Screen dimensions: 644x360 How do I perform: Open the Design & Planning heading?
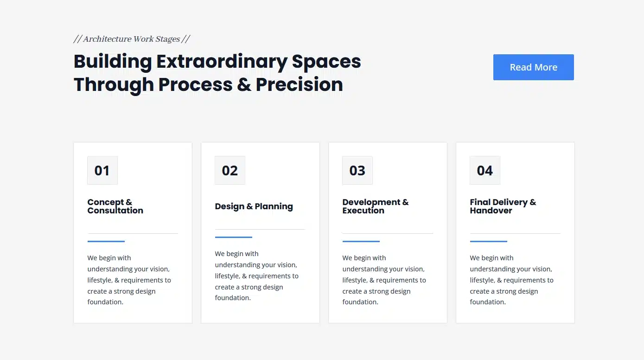pyautogui.click(x=254, y=206)
